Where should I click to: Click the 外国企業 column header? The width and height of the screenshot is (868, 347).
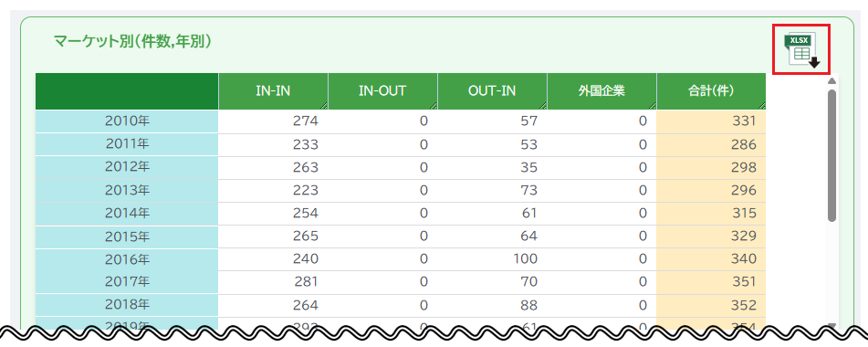[601, 91]
